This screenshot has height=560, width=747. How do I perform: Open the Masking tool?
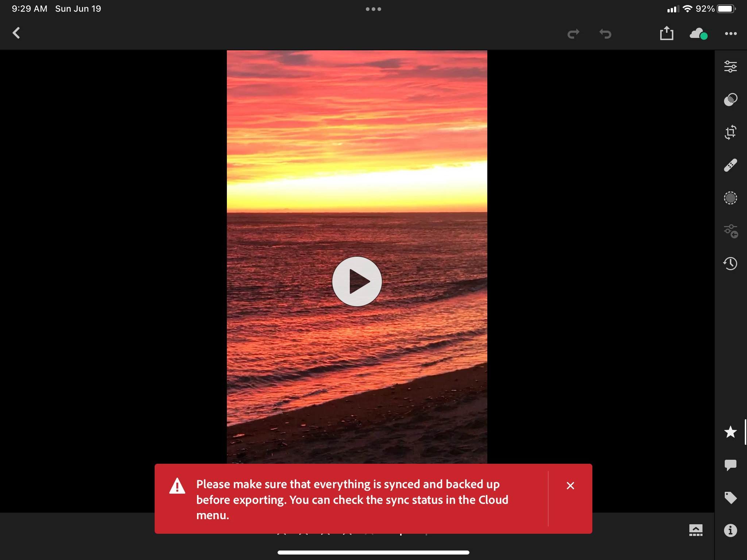tap(730, 198)
